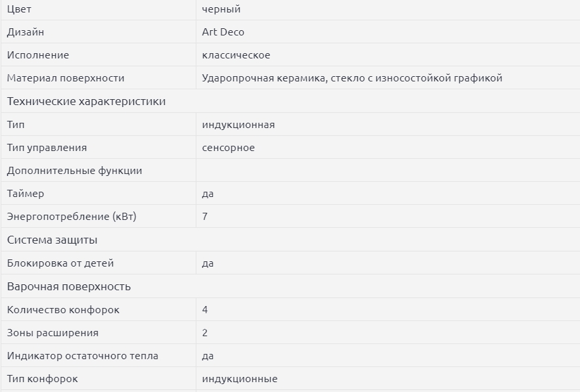Click the 'Количество конфорок' row label
The image size is (580, 392).
[x=63, y=310]
